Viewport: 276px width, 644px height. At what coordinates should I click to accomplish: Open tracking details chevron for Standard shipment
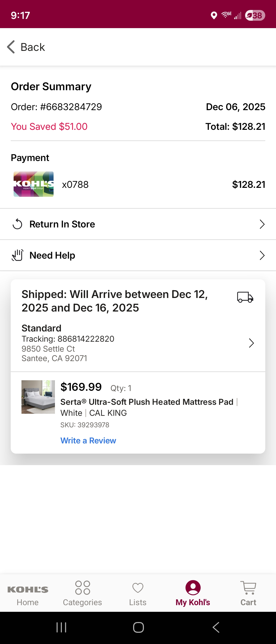click(x=251, y=343)
